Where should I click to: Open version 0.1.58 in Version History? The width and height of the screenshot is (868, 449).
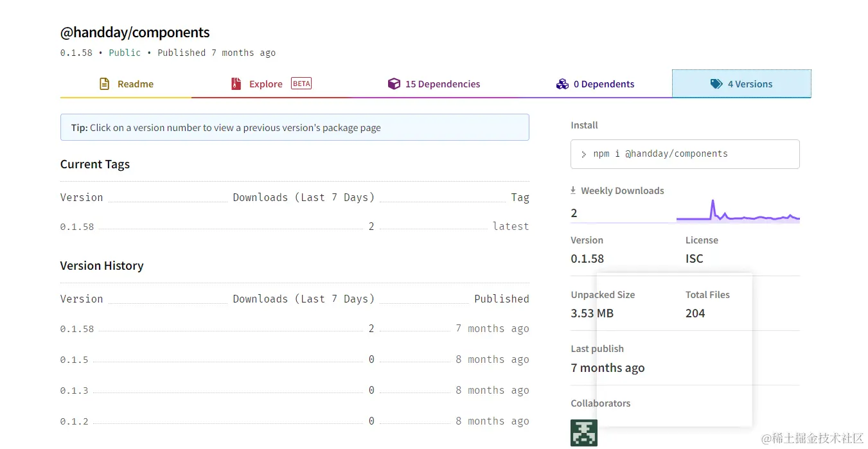[x=77, y=329]
